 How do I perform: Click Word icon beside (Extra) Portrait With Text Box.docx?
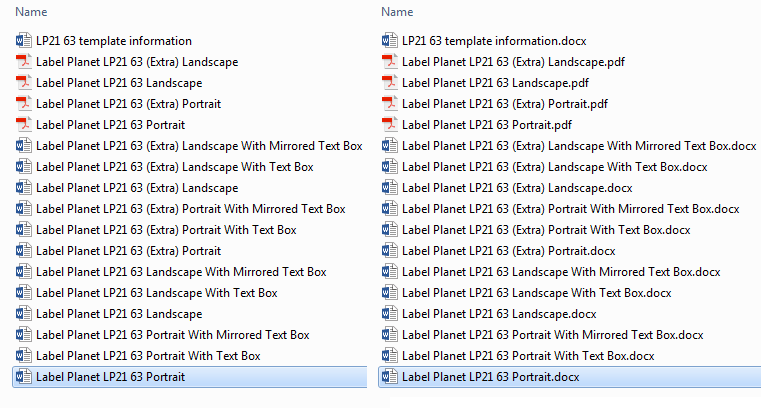point(389,229)
